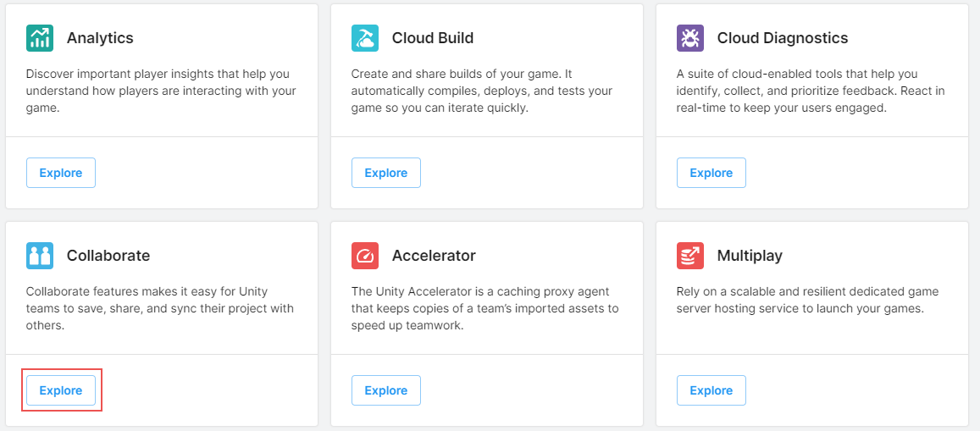Click the red Multiplay server icon

pos(690,256)
